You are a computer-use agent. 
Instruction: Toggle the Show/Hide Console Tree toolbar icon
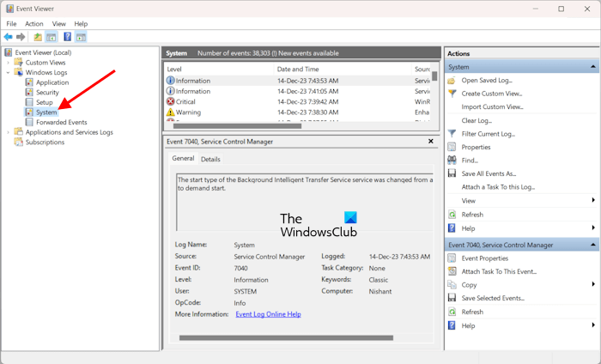52,37
